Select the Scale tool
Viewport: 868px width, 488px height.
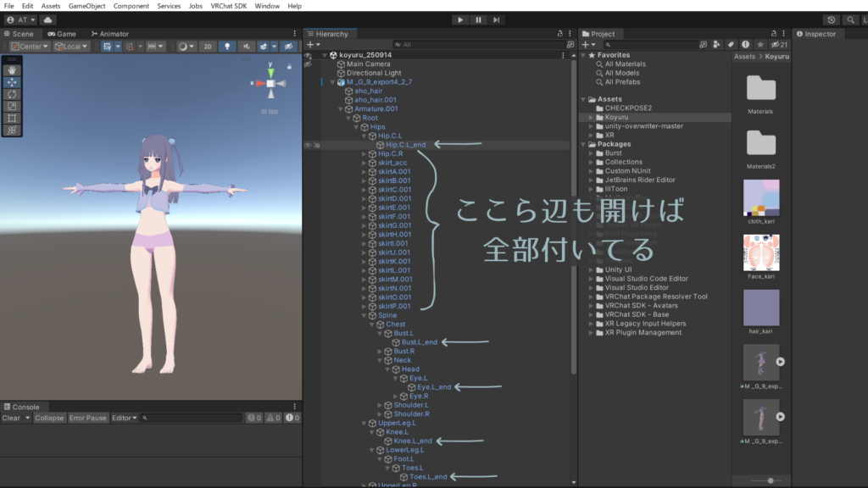pos(12,106)
